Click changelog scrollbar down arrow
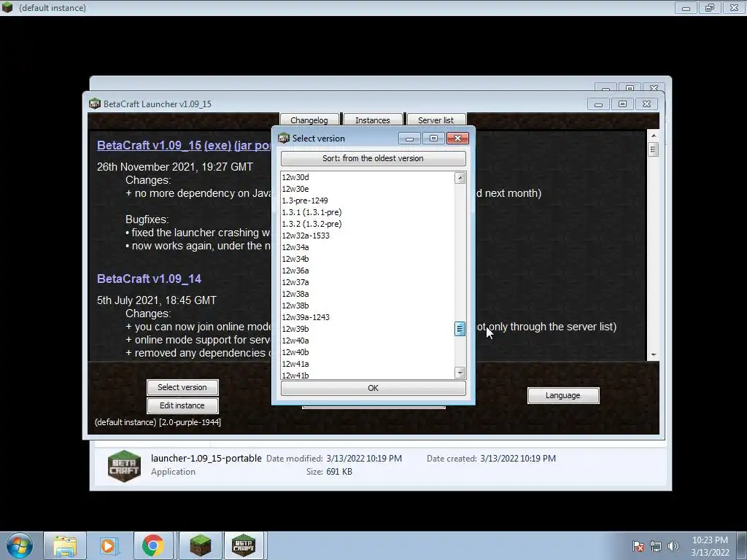 click(653, 355)
